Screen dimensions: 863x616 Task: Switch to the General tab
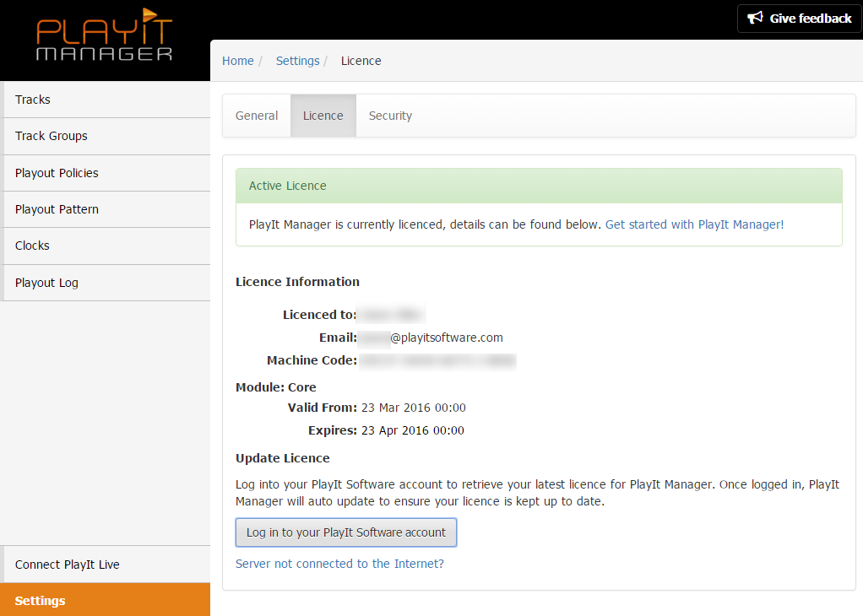tap(257, 116)
